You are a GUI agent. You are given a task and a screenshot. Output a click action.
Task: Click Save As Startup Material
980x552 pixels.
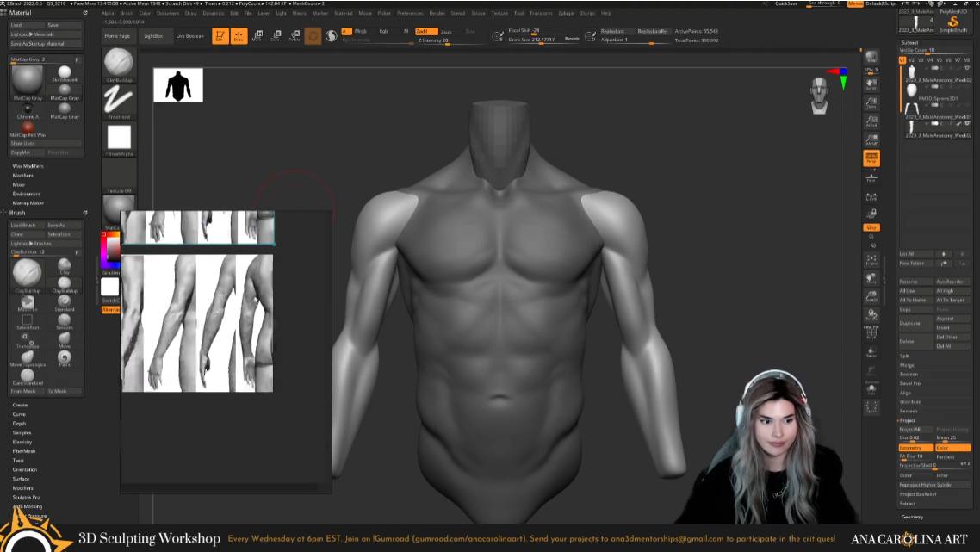pos(46,44)
